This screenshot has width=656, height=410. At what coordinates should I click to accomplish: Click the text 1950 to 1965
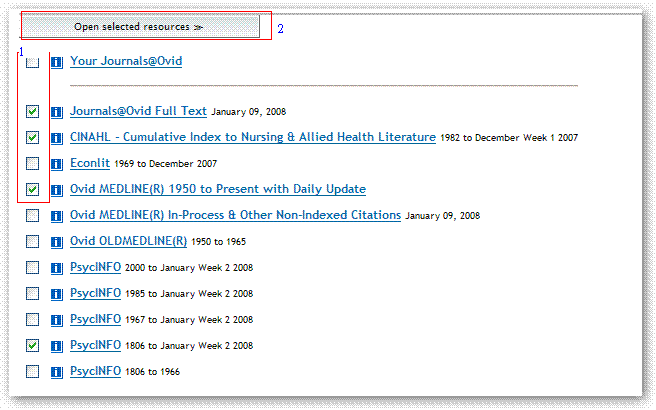218,242
